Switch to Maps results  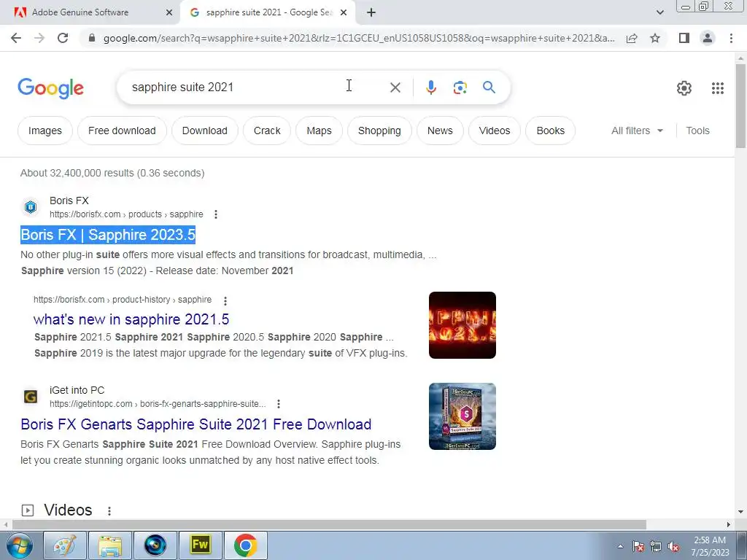pyautogui.click(x=320, y=131)
